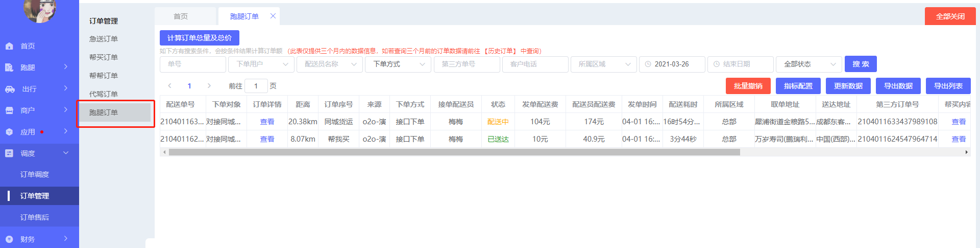Screen dimensions: 980x248
Task: Click 查看 order details for 帮我买 row
Action: (267, 139)
